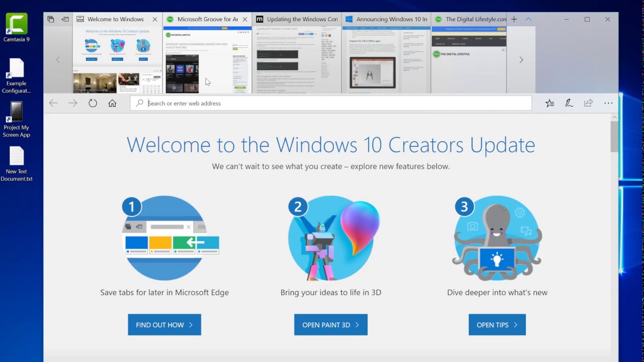Click the browser Back arrow
This screenshot has height=362, width=644.
tap(53, 103)
